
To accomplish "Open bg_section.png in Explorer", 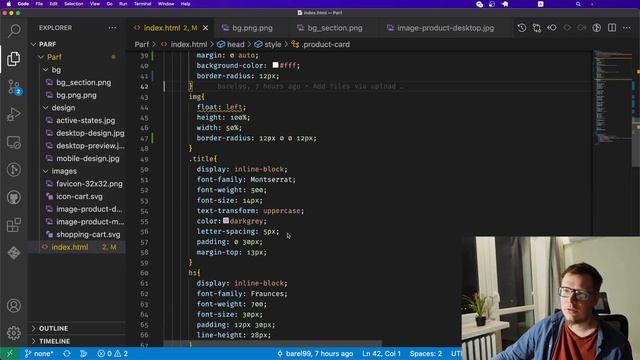I will 83,82.
